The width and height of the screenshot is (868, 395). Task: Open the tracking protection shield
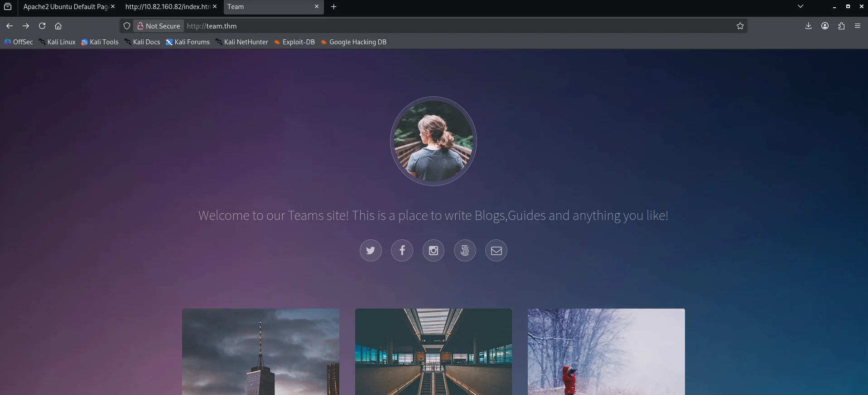(127, 26)
